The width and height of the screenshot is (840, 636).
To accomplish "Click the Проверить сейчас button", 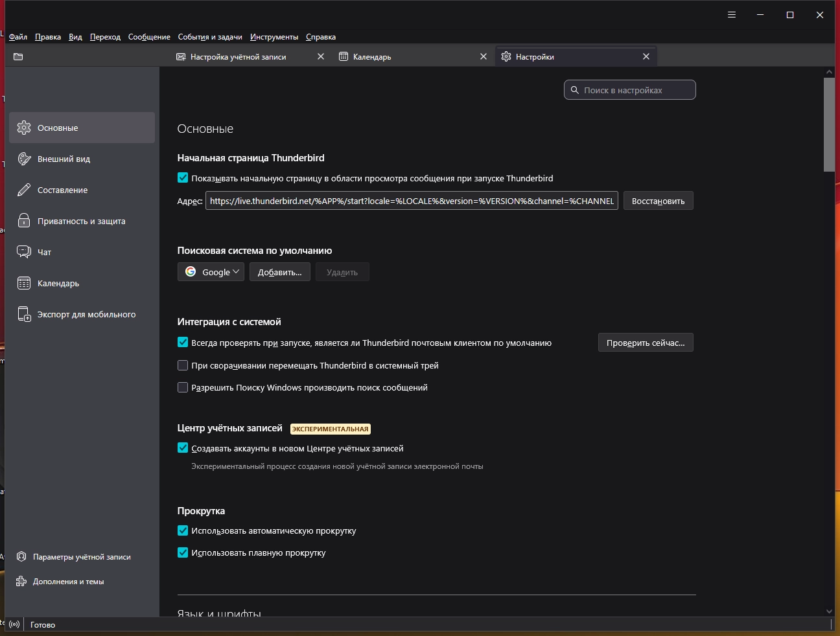I will click(x=646, y=343).
